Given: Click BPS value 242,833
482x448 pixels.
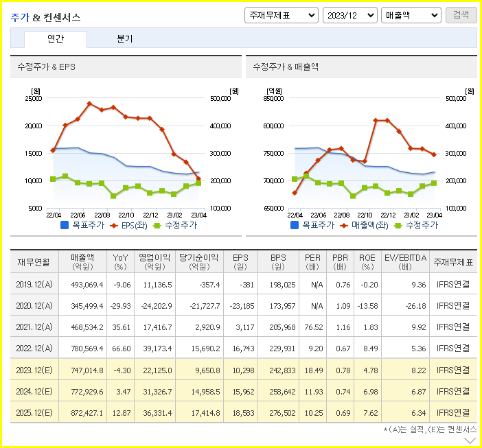Looking at the screenshot, I should tap(282, 370).
